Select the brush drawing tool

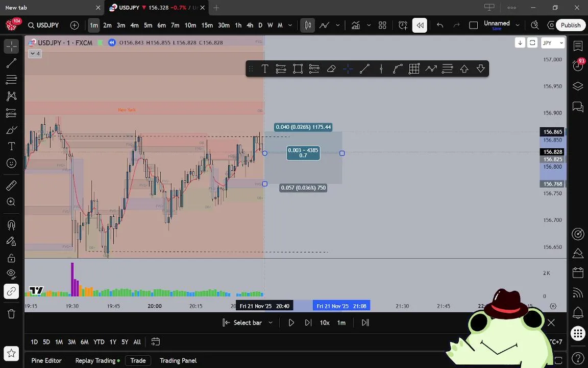point(11,130)
